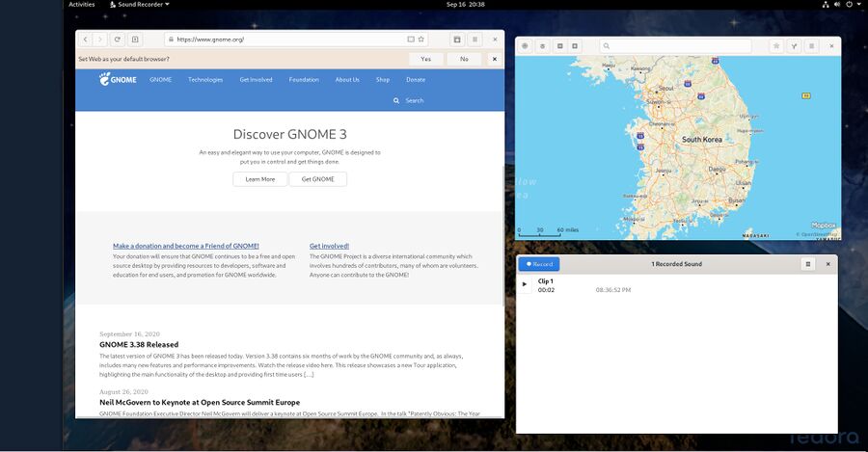Open the 'Get involved!' link
This screenshot has width=868, height=452.
[330, 246]
